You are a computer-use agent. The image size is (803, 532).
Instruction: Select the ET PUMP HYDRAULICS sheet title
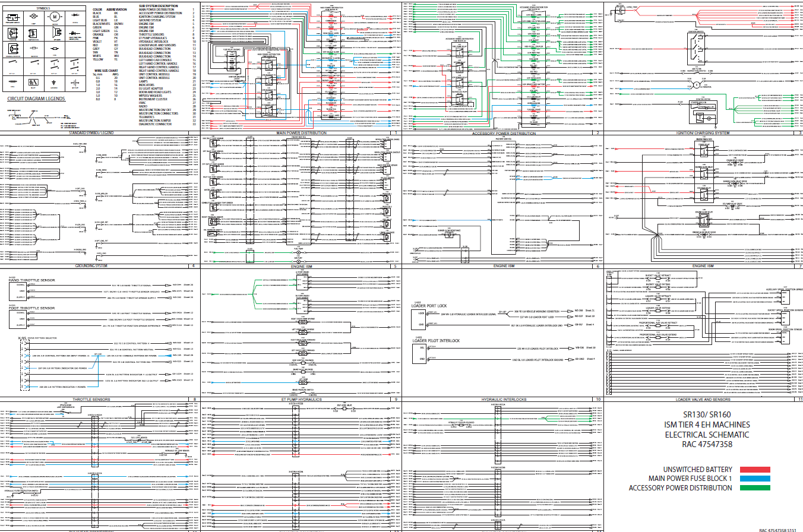(x=302, y=400)
